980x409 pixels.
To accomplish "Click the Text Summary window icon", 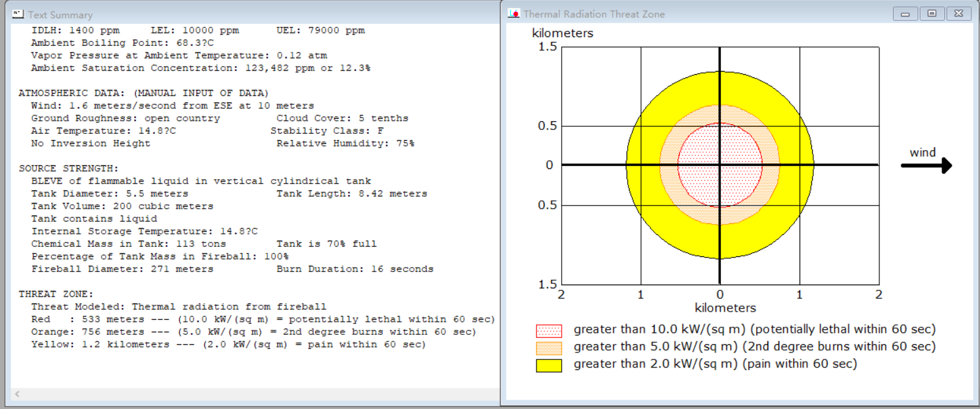I will [18, 14].
